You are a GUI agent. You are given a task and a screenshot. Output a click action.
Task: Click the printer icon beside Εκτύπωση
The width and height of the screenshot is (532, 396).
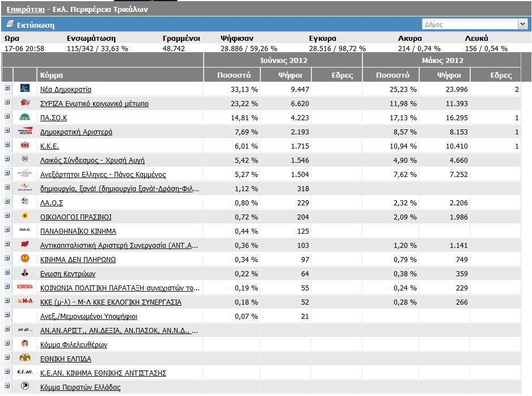coord(10,24)
